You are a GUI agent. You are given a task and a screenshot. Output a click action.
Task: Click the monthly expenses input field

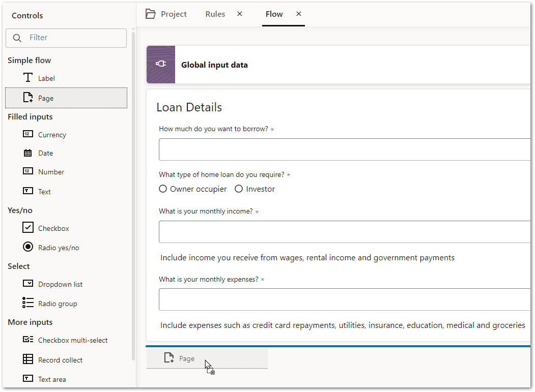pyautogui.click(x=345, y=299)
